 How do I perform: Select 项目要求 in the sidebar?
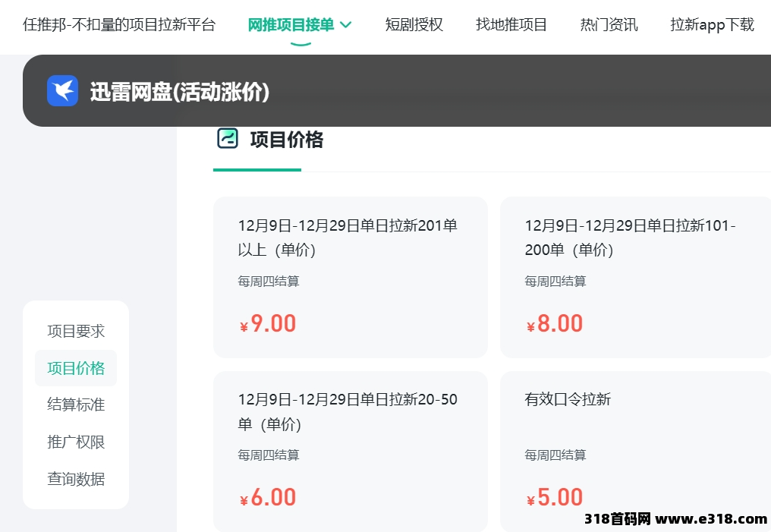click(76, 331)
